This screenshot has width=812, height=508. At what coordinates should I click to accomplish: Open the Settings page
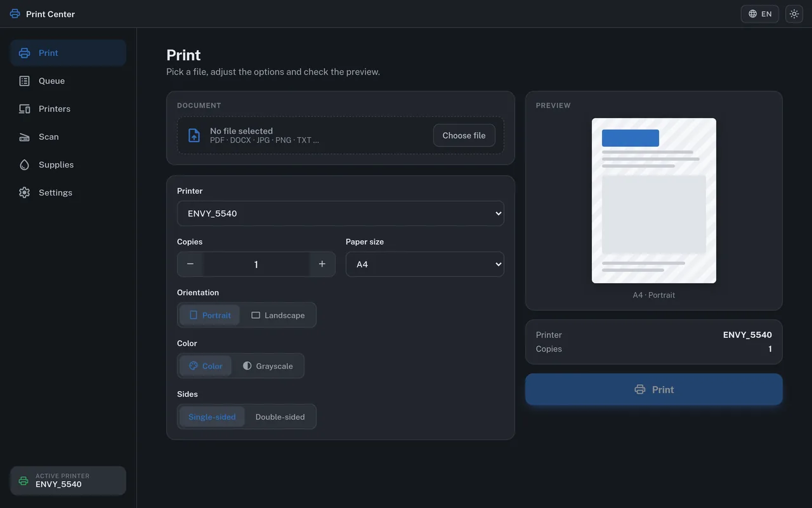[x=68, y=193]
